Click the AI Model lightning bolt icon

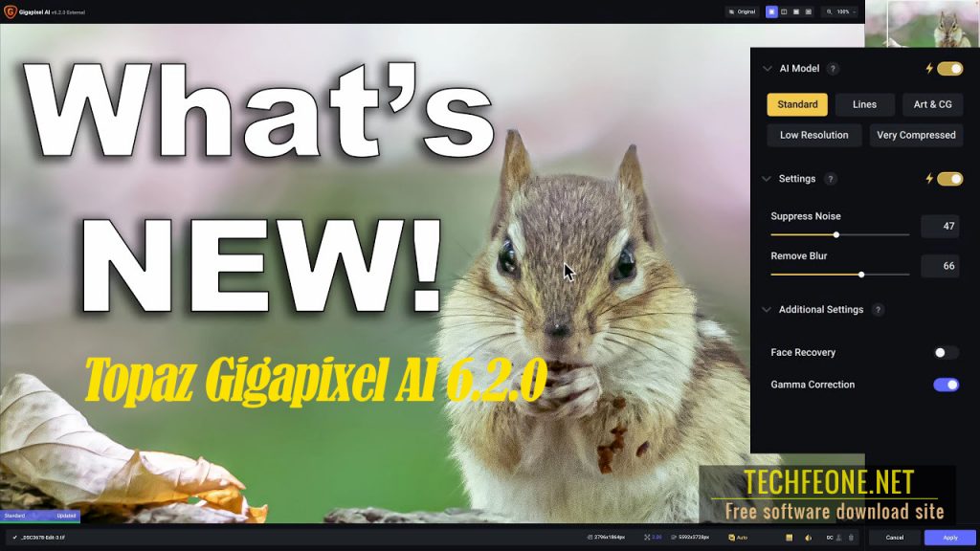pyautogui.click(x=929, y=69)
